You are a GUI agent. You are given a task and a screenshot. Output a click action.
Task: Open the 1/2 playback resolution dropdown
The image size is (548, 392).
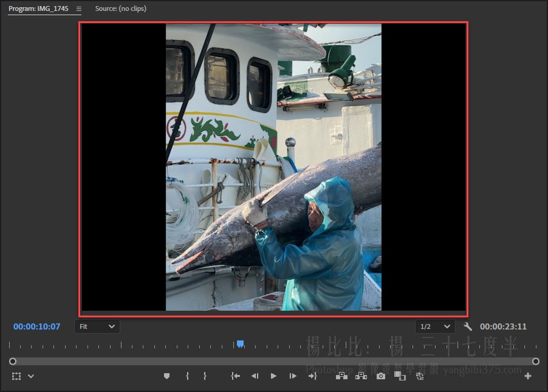435,326
